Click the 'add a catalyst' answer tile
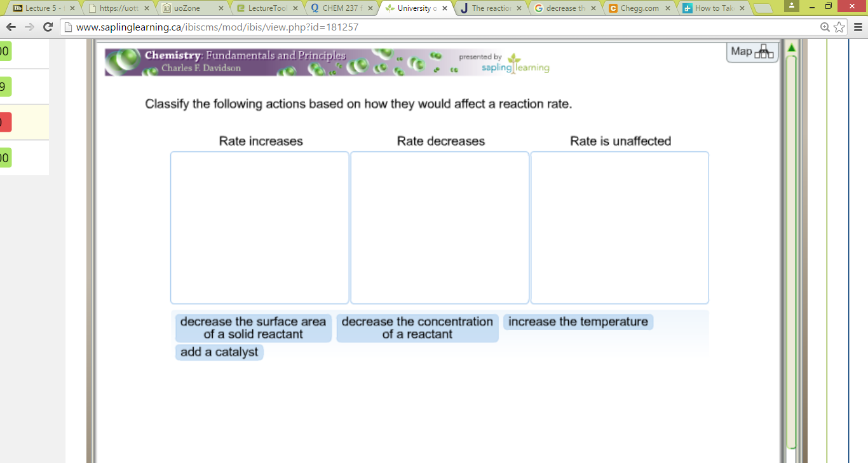Viewport: 868px width, 463px height. click(219, 352)
